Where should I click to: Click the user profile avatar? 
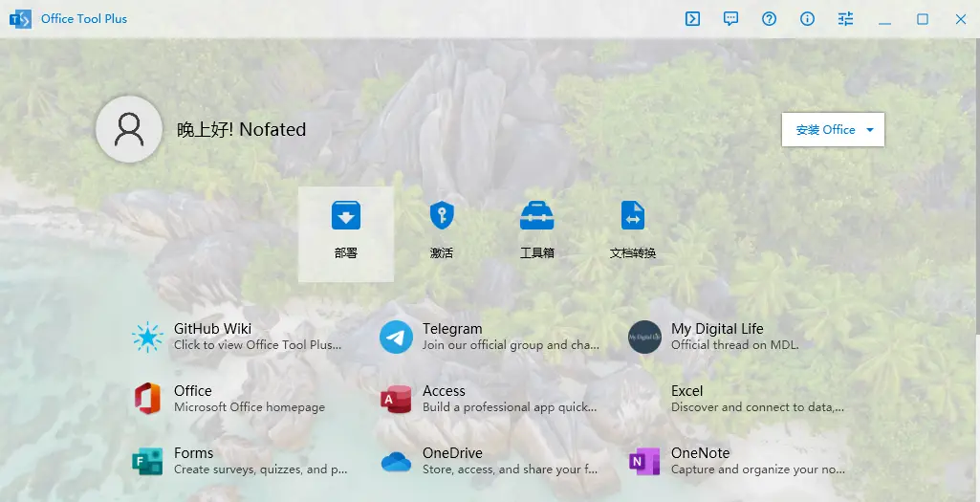pyautogui.click(x=129, y=129)
